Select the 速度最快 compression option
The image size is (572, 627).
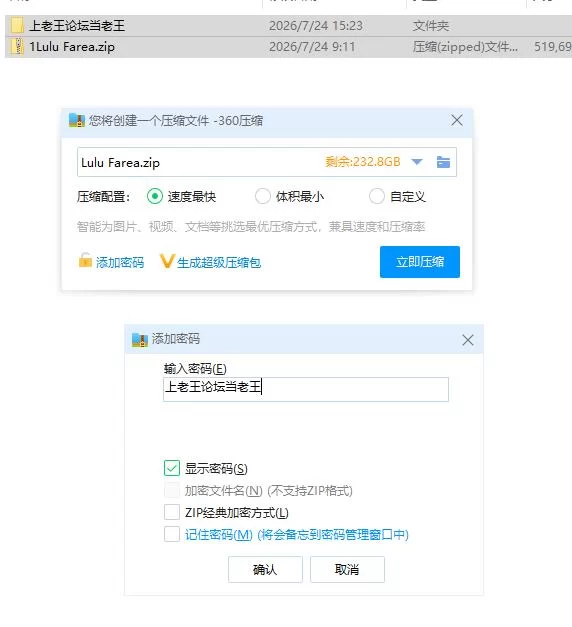point(155,196)
